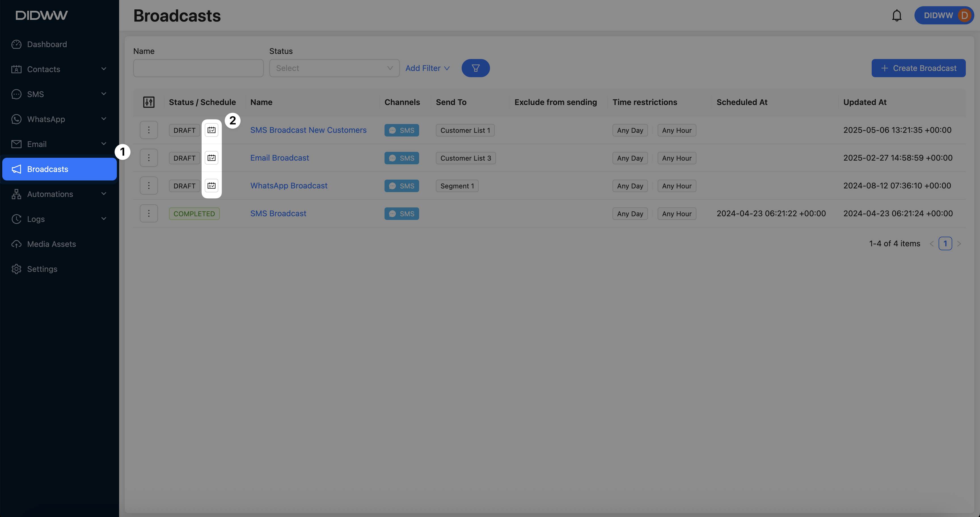Open SMS Broadcast New Customers link
Screen dimensions: 980x517
point(308,130)
